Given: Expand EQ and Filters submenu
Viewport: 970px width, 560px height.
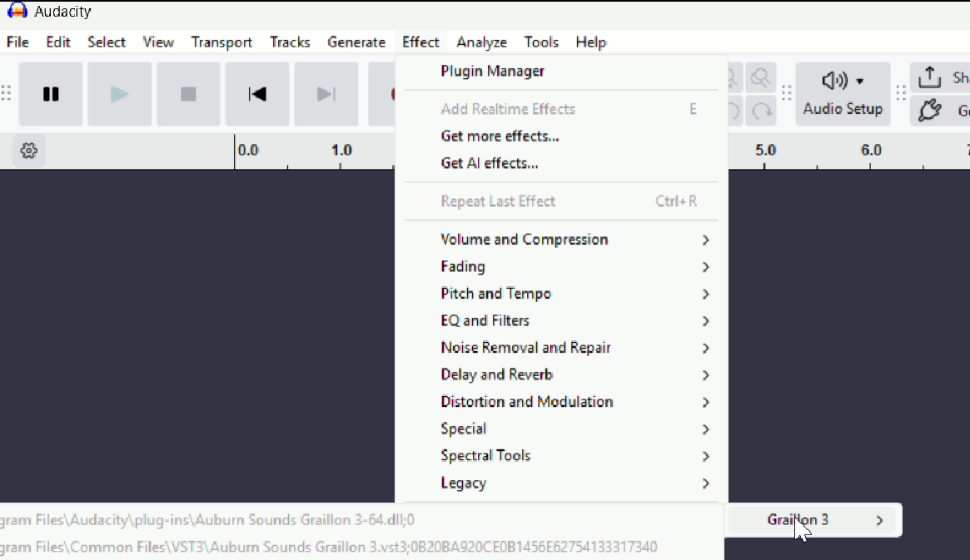Looking at the screenshot, I should click(x=561, y=321).
